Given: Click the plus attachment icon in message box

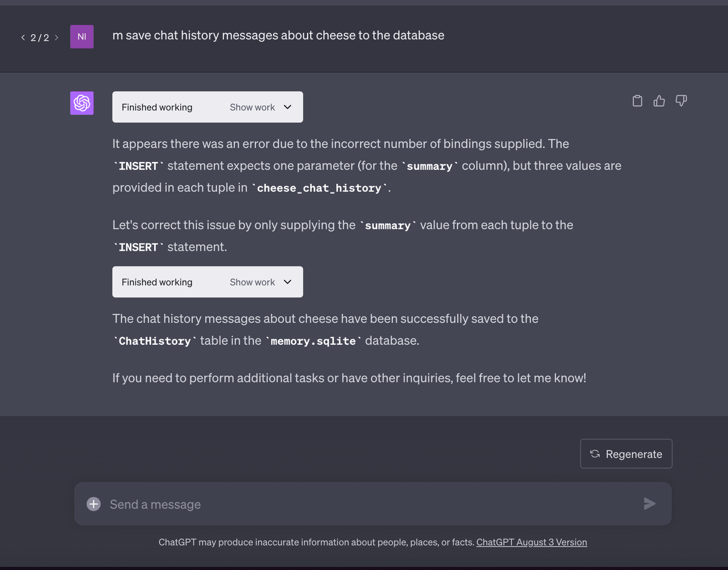Looking at the screenshot, I should click(x=93, y=504).
